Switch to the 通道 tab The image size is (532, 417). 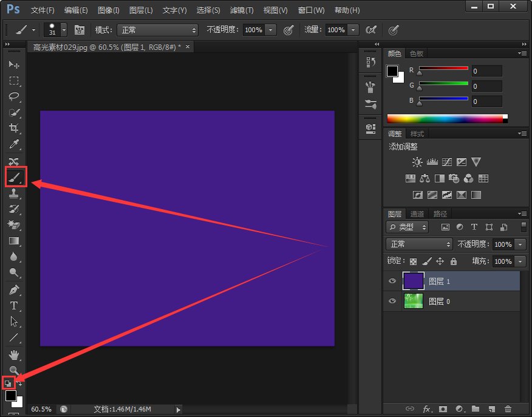417,214
